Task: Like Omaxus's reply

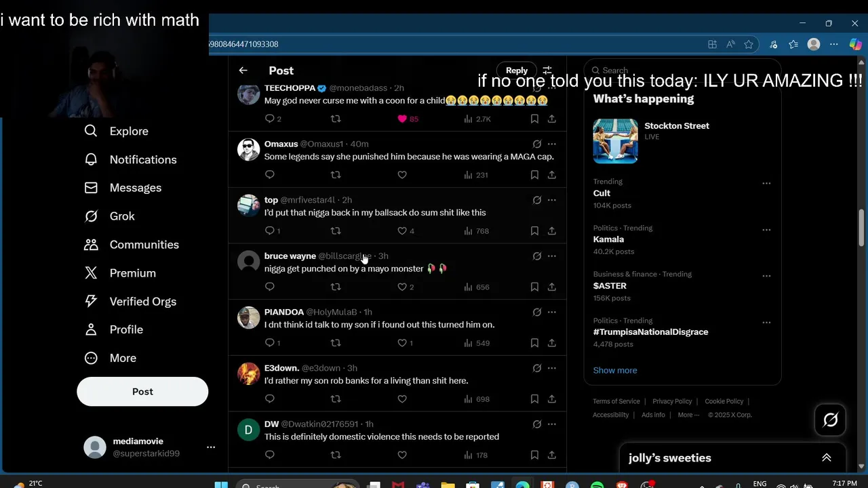Action: (402, 175)
